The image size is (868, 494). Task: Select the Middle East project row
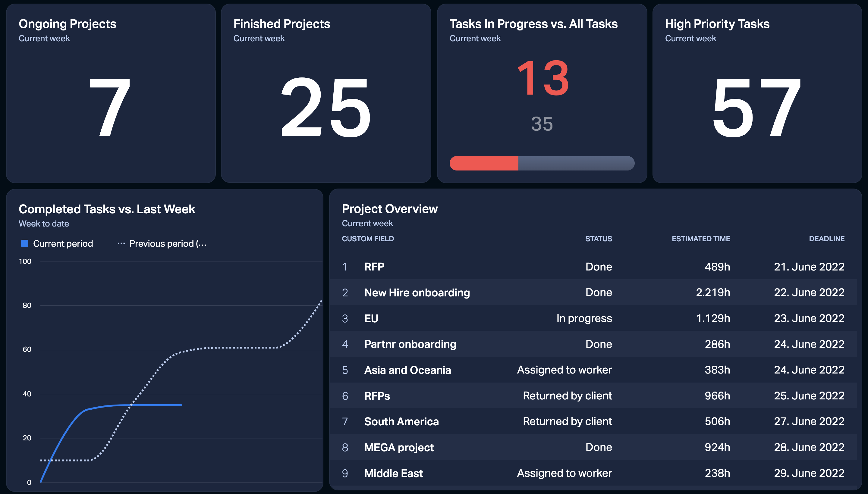(x=593, y=473)
